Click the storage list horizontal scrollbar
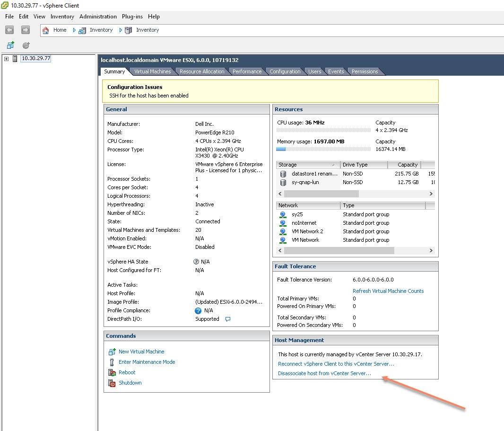The height and width of the screenshot is (431, 504). click(322, 194)
